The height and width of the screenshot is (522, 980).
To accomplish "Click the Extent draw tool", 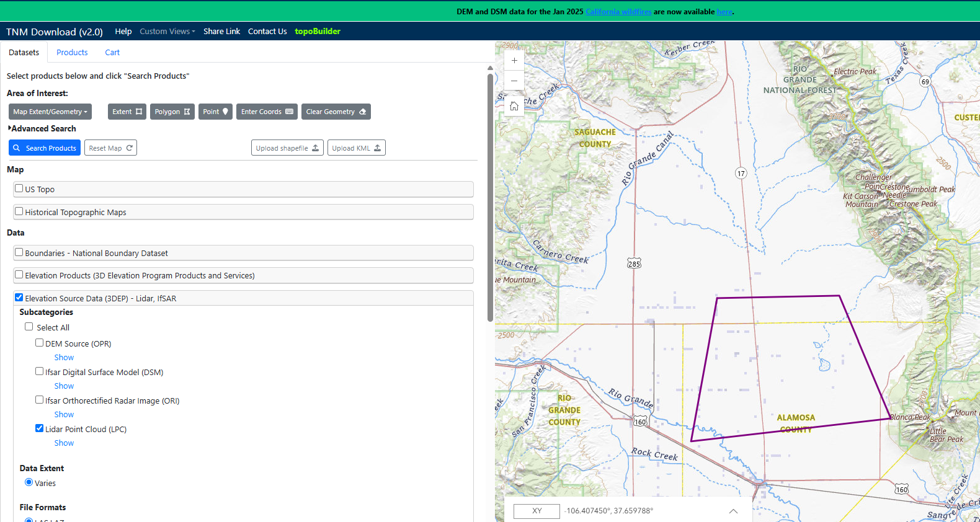I will pos(127,112).
